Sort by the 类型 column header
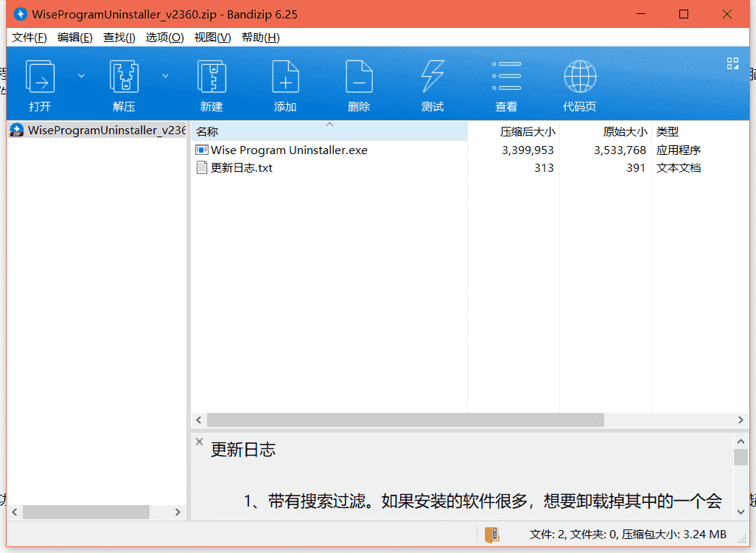This screenshot has height=553, width=756. pyautogui.click(x=700, y=131)
